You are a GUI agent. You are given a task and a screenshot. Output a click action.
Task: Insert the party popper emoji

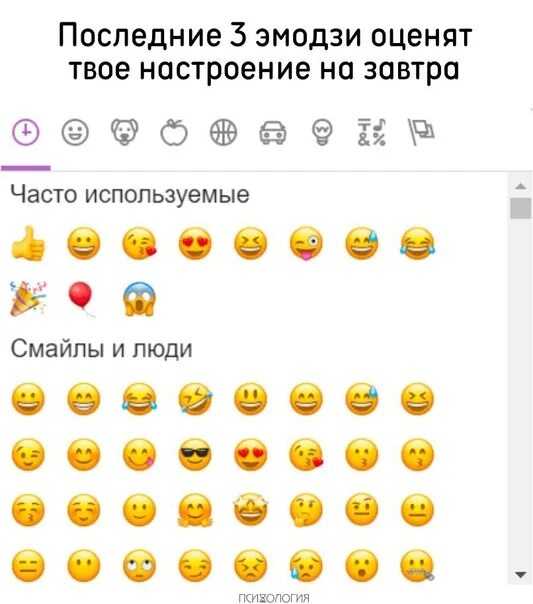click(x=28, y=299)
